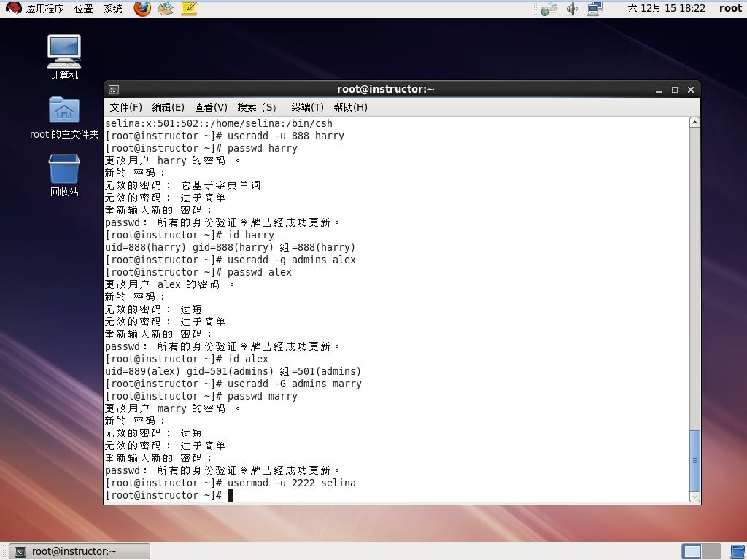Open the 位置 places menu
747x560 pixels.
[84, 9]
